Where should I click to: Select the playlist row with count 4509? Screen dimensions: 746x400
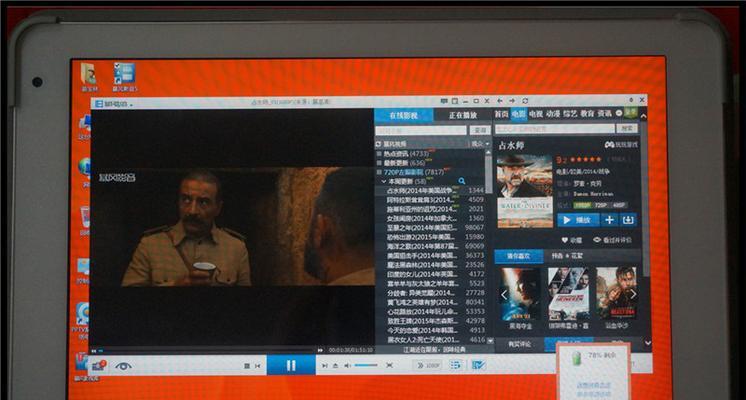430,199
